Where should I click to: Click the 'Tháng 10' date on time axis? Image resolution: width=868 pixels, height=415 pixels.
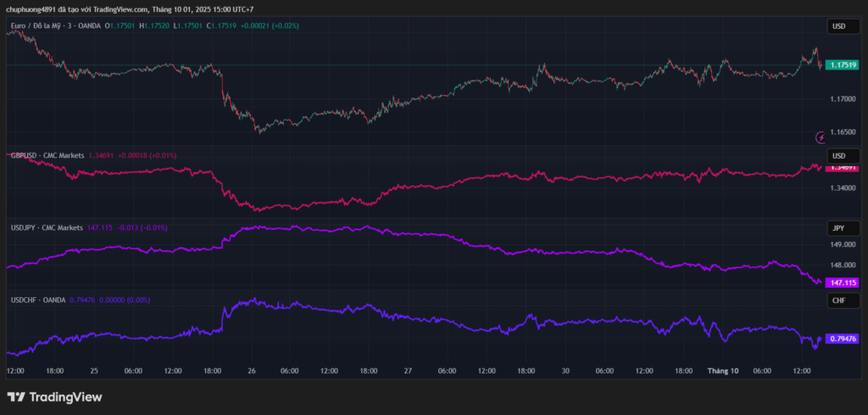click(x=723, y=371)
